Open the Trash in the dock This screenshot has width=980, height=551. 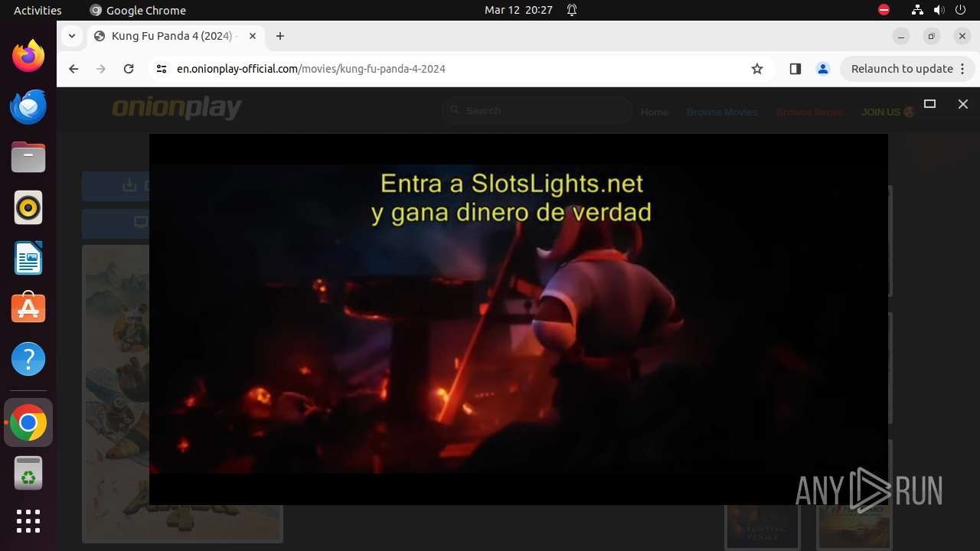28,473
